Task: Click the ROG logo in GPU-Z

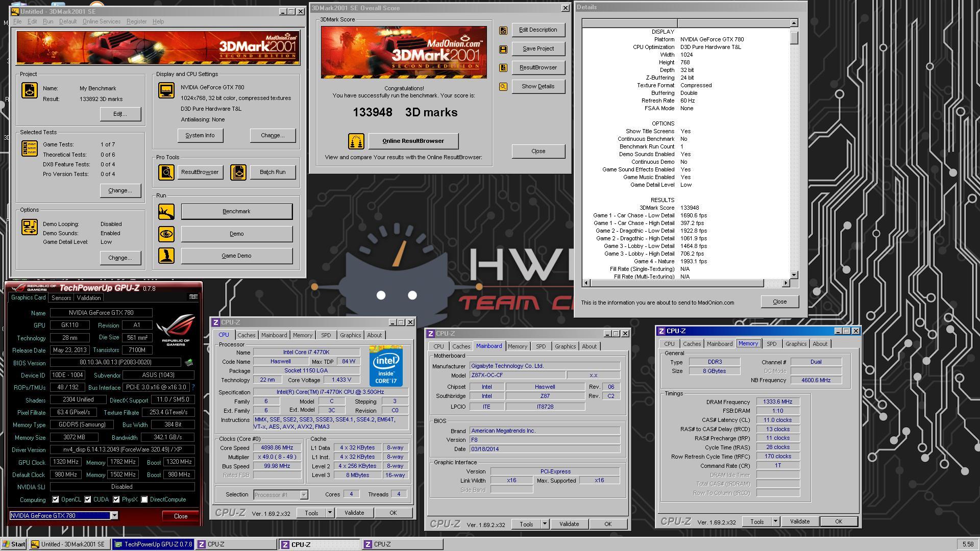Action: coord(176,330)
